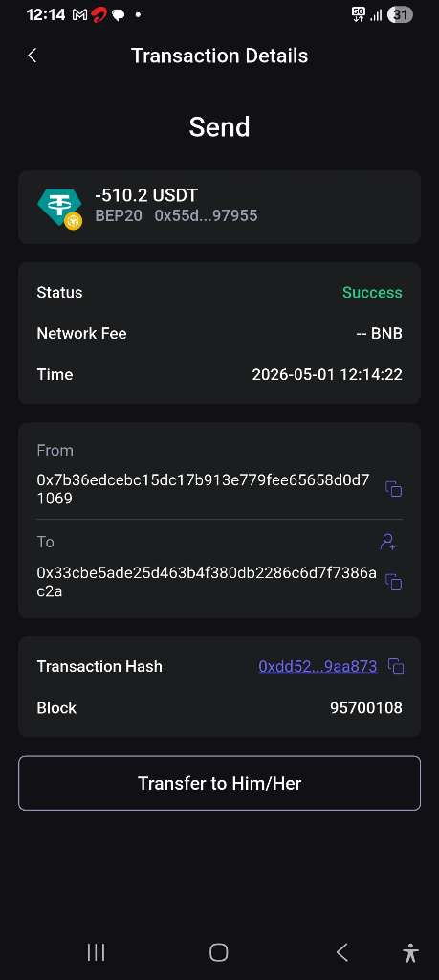Copy the From wallet address
This screenshot has height=980, width=439.
[393, 489]
